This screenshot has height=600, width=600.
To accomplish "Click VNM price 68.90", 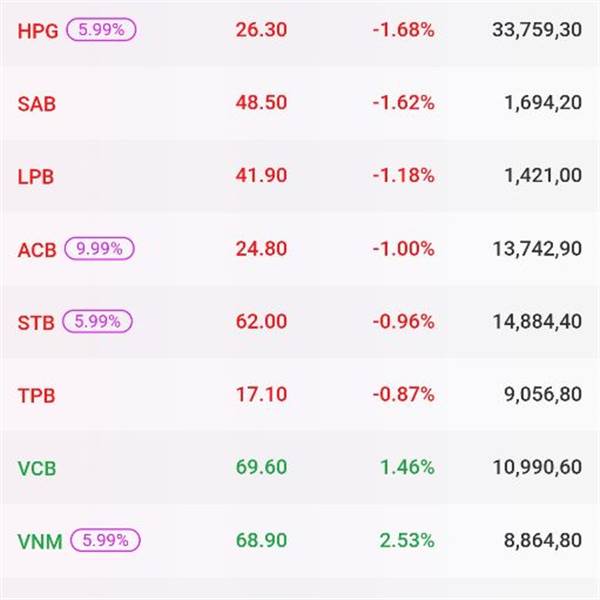I will 261,541.
